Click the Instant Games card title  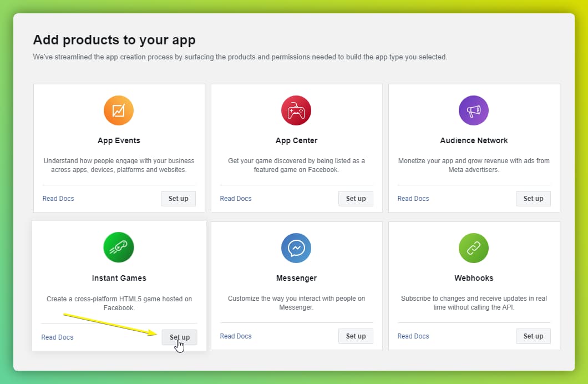(x=119, y=278)
